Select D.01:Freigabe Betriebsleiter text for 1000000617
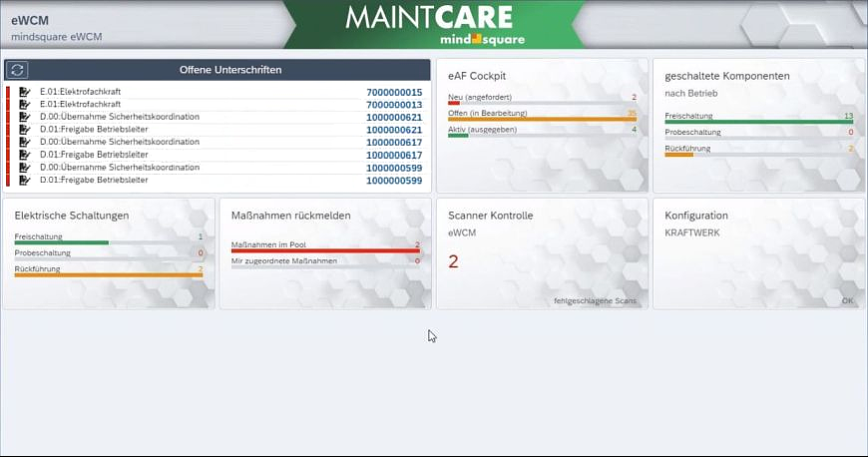The height and width of the screenshot is (457, 868). tap(94, 155)
